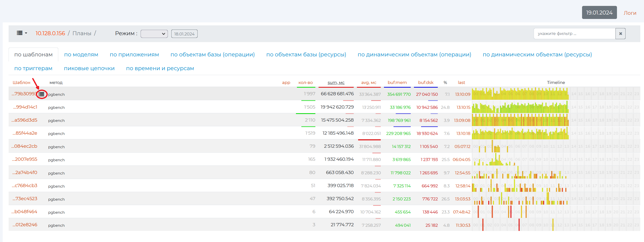Open the list menu icon in breadcrumb bar
This screenshot has width=644, height=242.
[x=21, y=33]
